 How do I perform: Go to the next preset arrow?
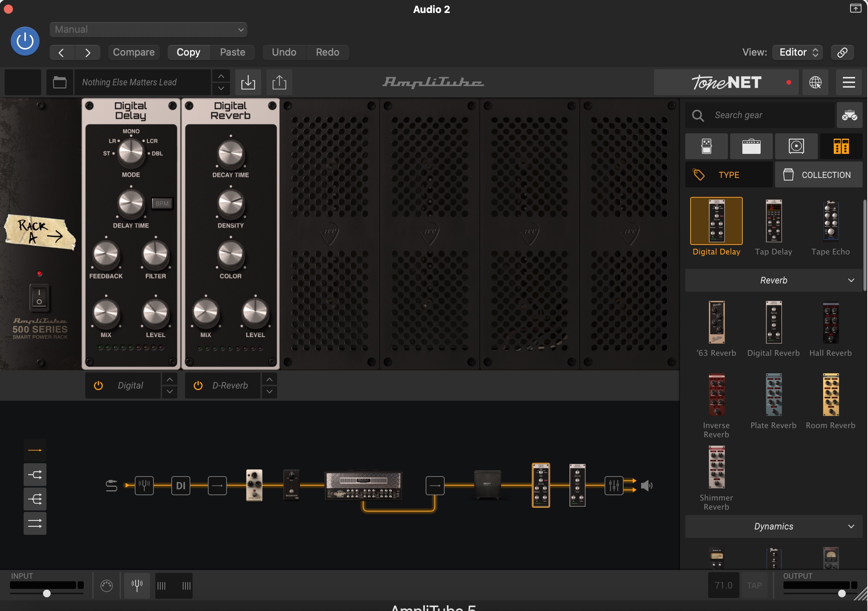tap(88, 52)
